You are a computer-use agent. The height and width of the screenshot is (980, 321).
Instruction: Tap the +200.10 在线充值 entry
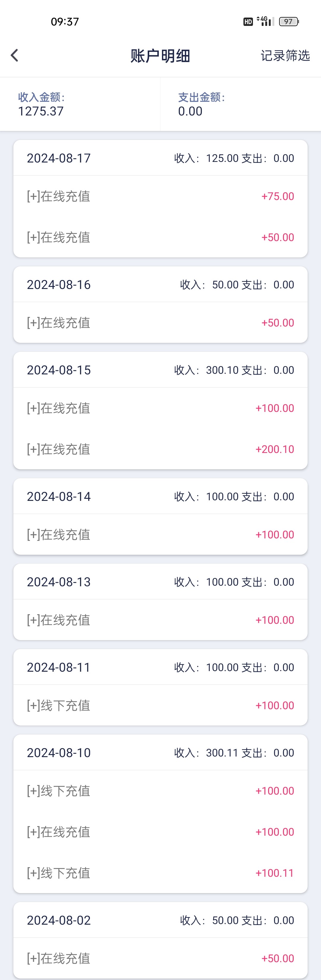click(160, 449)
